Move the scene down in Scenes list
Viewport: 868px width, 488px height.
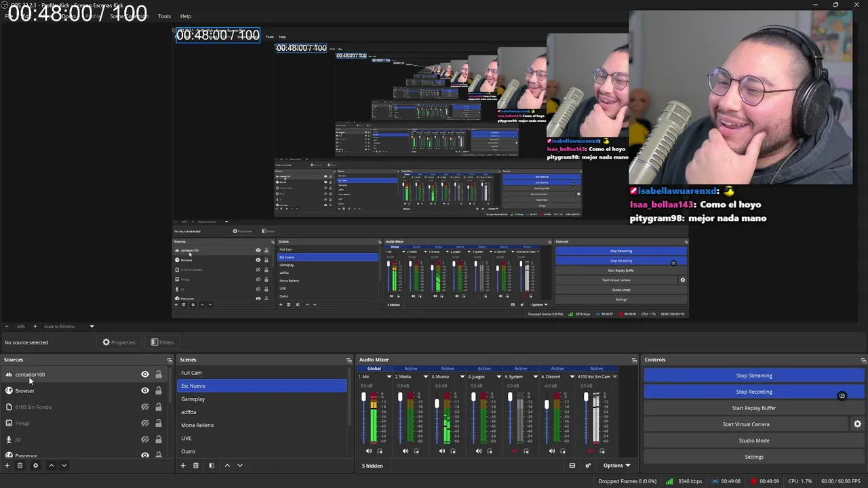[x=240, y=466]
